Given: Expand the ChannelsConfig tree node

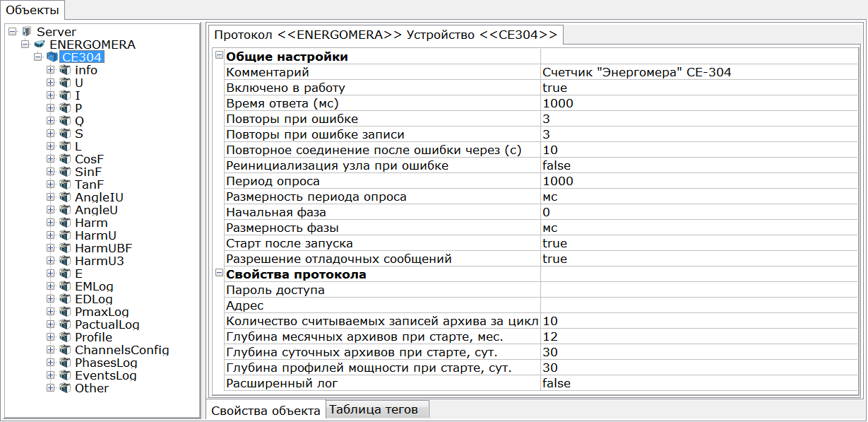Looking at the screenshot, I should (51, 350).
